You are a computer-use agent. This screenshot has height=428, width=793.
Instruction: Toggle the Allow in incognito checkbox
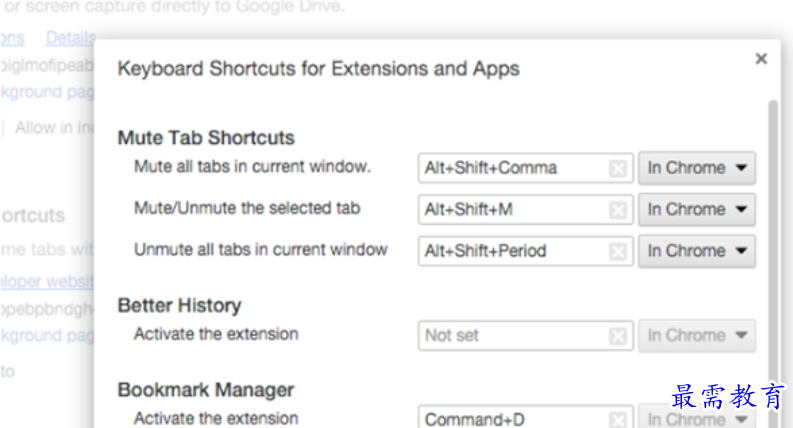pos(2,128)
